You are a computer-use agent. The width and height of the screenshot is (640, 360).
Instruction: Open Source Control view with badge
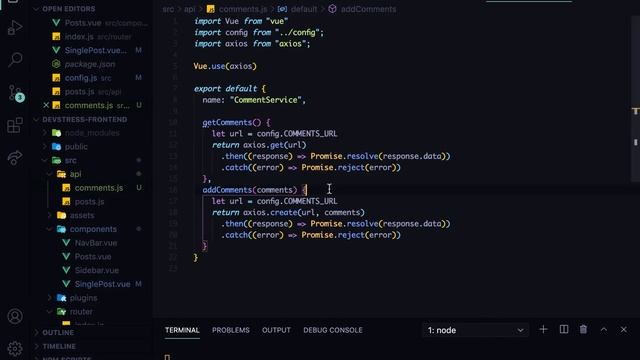(16, 93)
